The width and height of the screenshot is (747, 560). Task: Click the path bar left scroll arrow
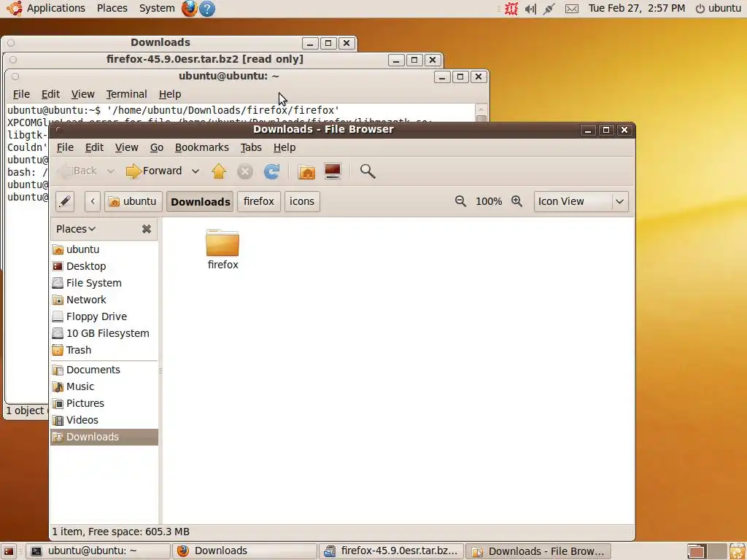click(93, 201)
